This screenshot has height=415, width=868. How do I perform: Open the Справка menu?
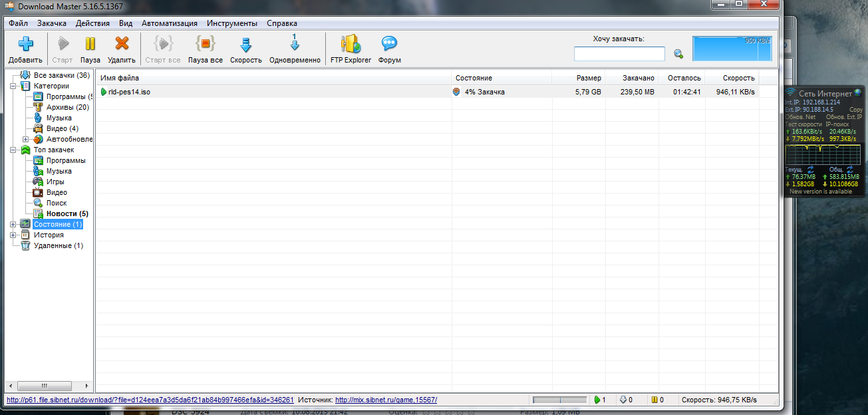point(282,23)
